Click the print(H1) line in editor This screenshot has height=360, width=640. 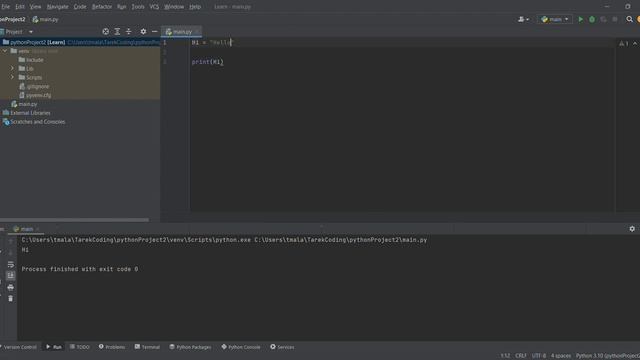(207, 62)
